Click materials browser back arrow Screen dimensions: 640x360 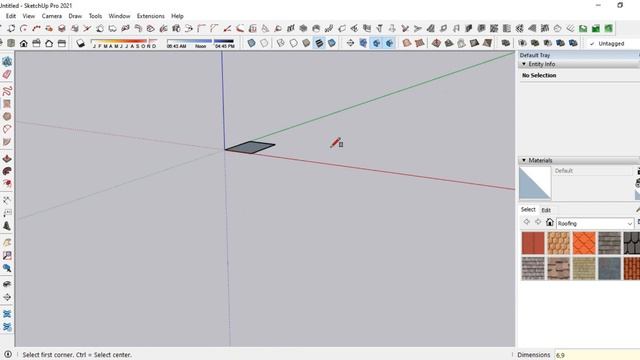pyautogui.click(x=527, y=222)
